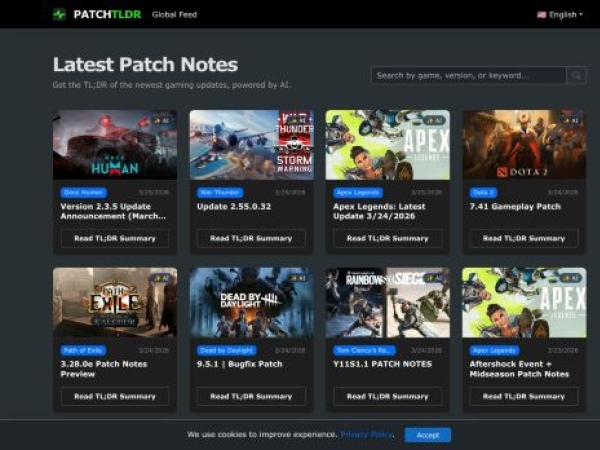Read TL;DR Summary for 3.28.0e Patch Notes
This screenshot has width=600, height=450.
[115, 396]
